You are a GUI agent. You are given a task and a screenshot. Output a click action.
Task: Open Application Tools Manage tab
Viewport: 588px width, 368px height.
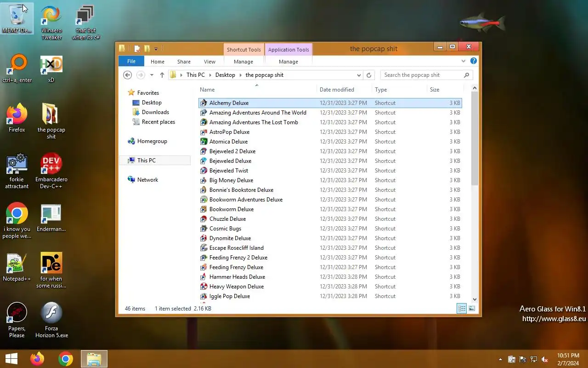pyautogui.click(x=288, y=61)
